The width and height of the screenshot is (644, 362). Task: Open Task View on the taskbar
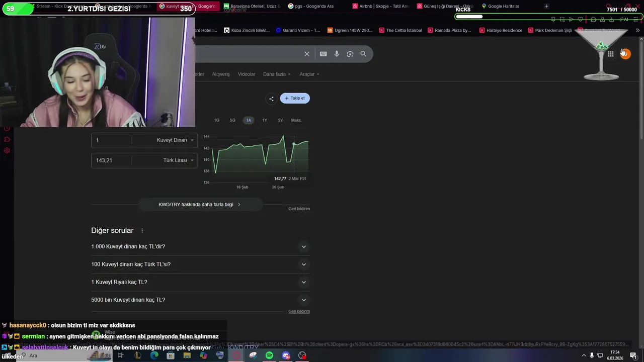click(x=121, y=355)
